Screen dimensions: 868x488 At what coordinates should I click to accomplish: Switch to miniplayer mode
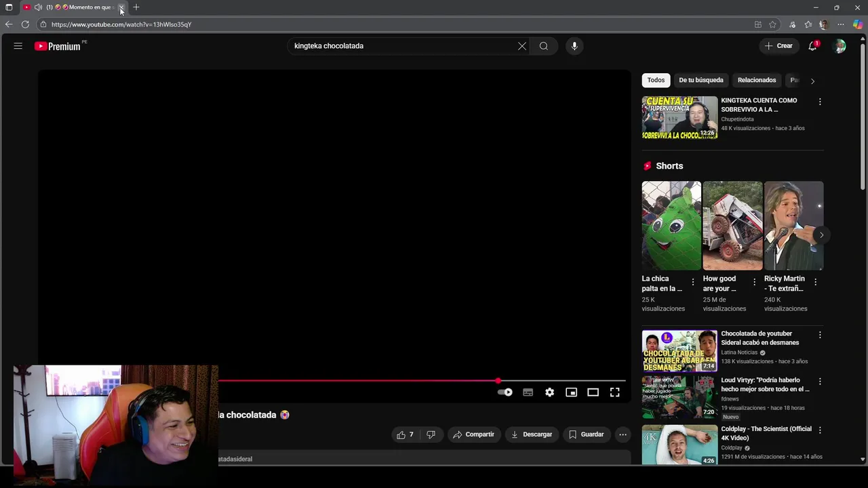572,392
